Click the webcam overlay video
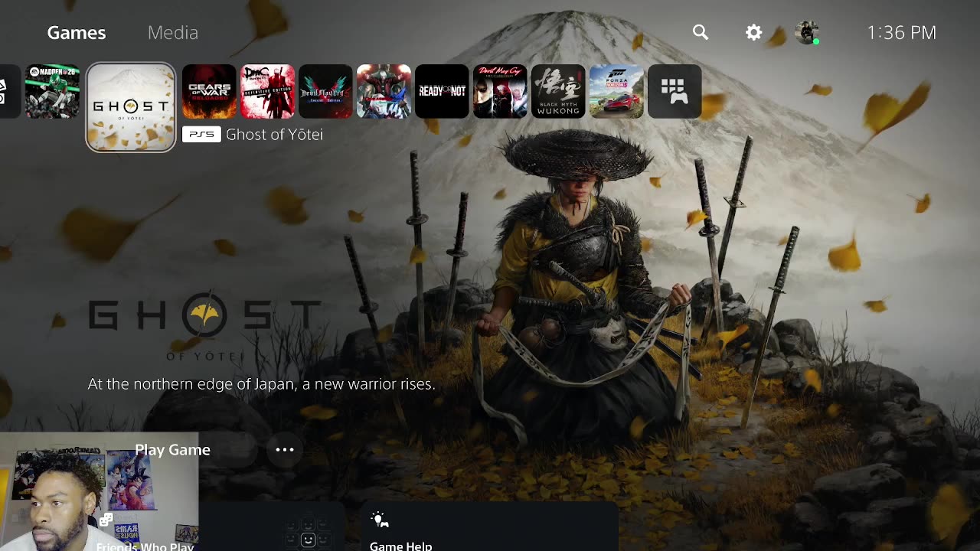The width and height of the screenshot is (980, 551). [x=100, y=492]
